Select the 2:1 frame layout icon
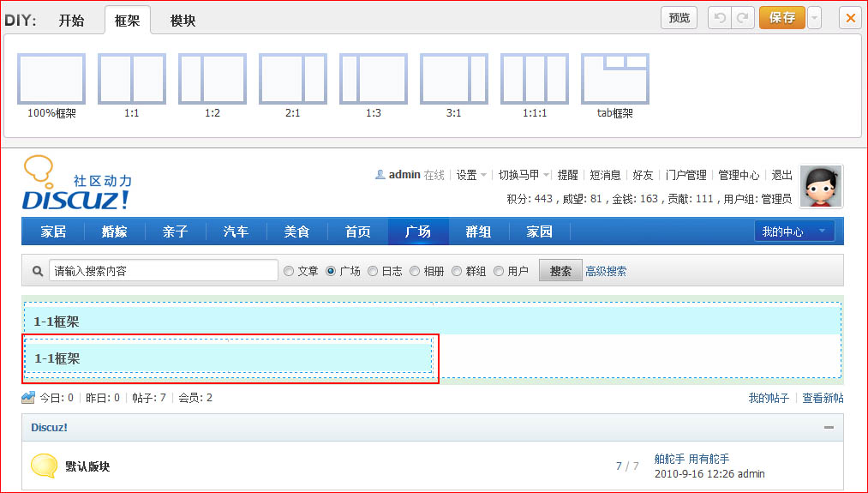This screenshot has height=493, width=868. (x=292, y=79)
